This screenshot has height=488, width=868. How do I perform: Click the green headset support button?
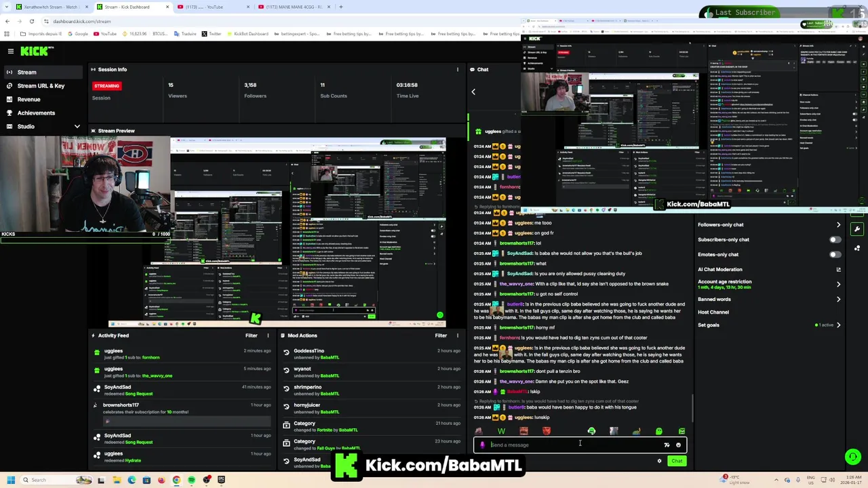coord(853,457)
